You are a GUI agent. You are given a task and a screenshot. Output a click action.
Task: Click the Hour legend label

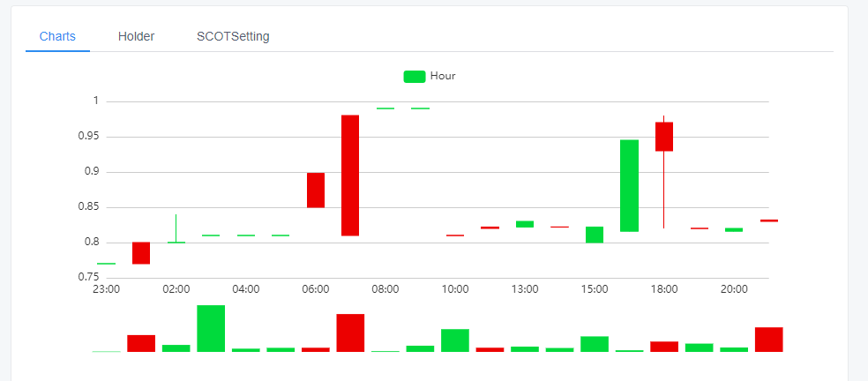[443, 76]
